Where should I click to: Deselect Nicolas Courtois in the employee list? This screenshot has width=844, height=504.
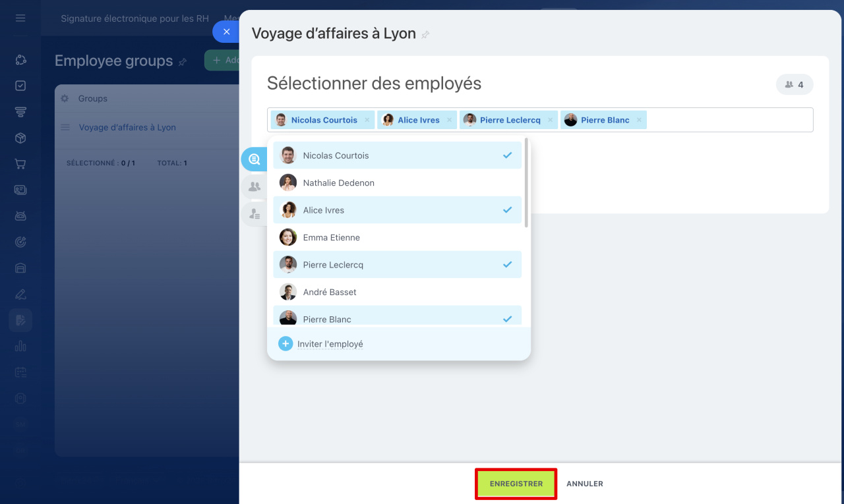pos(397,155)
